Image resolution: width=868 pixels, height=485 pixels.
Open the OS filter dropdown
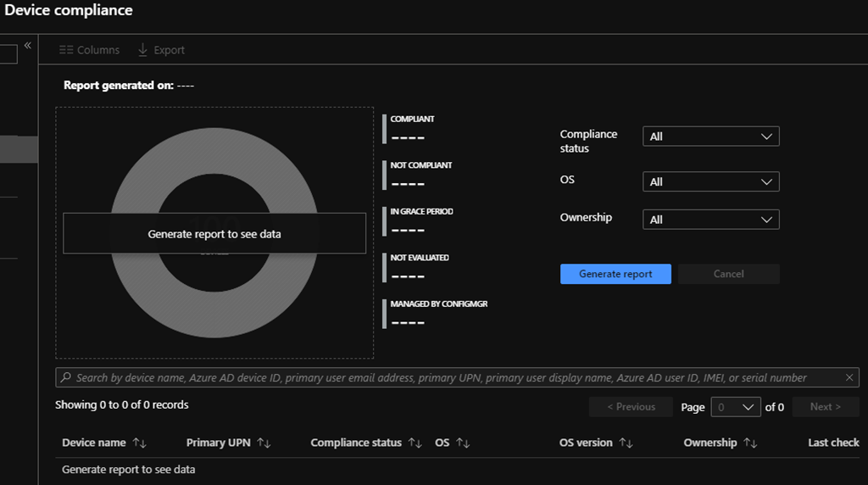click(710, 181)
